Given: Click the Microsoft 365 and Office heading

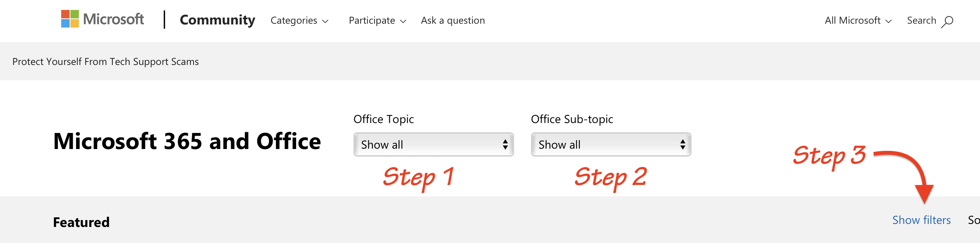Looking at the screenshot, I should pyautogui.click(x=187, y=141).
